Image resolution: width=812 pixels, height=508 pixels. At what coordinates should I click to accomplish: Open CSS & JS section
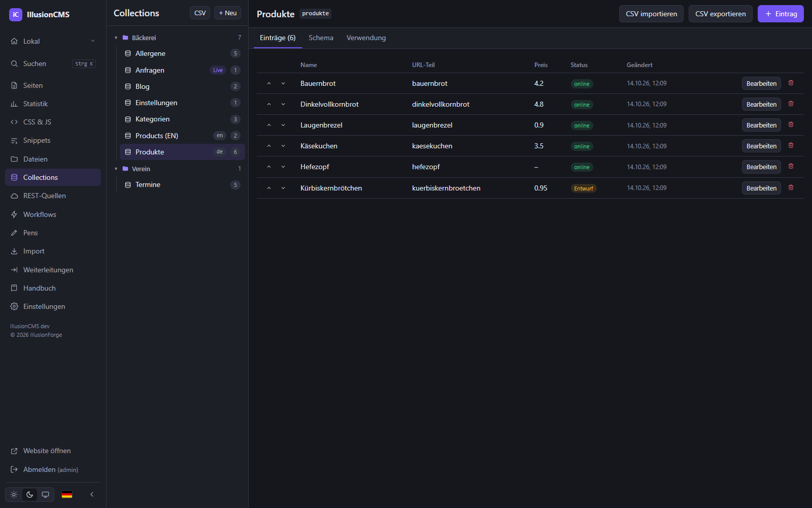coord(53,122)
